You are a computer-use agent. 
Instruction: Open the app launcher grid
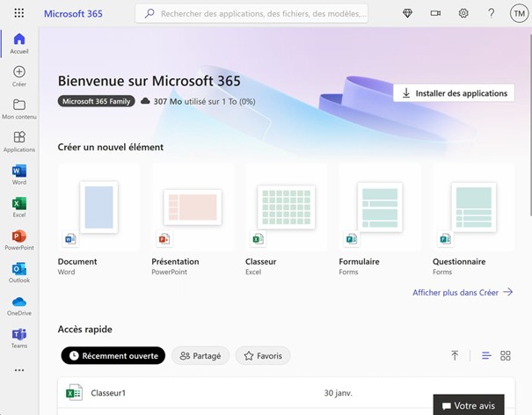tap(19, 13)
